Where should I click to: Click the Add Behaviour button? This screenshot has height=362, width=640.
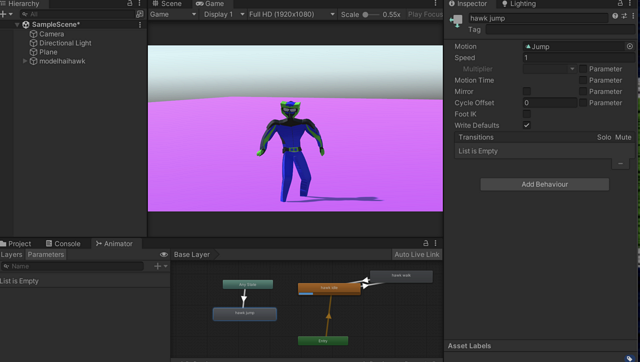point(544,184)
